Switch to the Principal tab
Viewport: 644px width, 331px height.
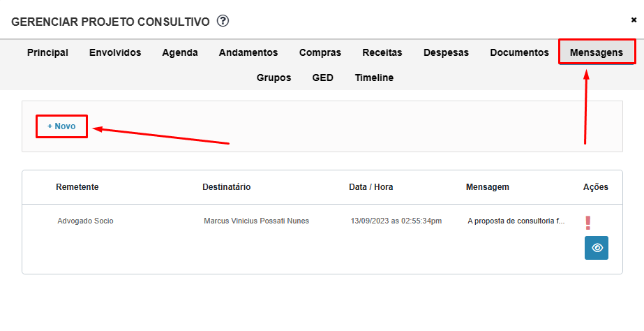pos(47,52)
